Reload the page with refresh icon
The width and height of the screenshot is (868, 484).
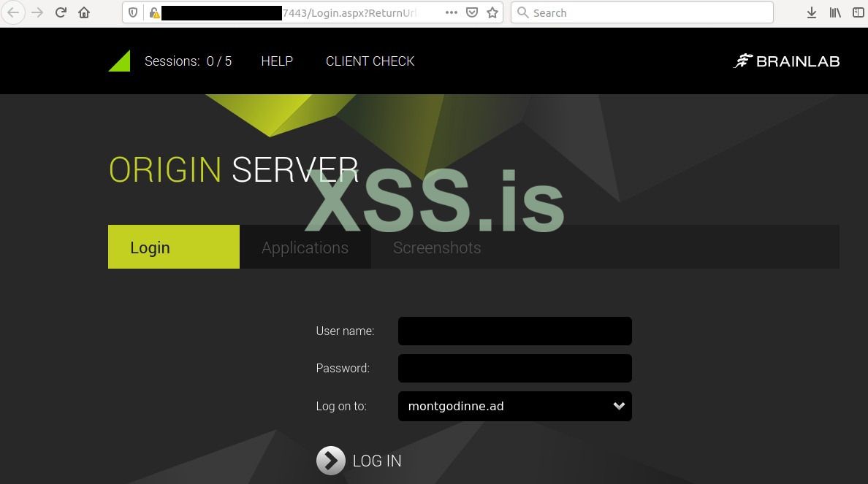click(61, 12)
